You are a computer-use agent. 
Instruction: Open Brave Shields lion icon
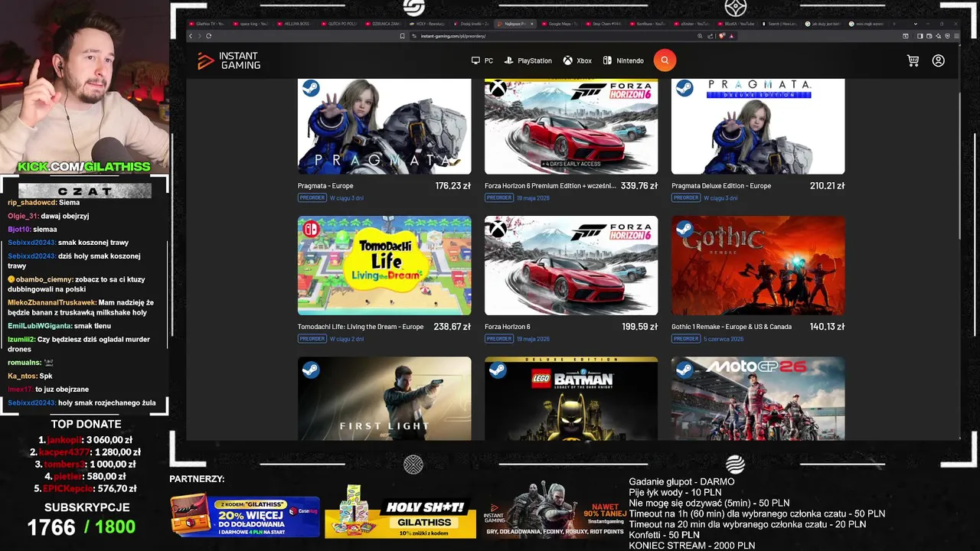(722, 36)
